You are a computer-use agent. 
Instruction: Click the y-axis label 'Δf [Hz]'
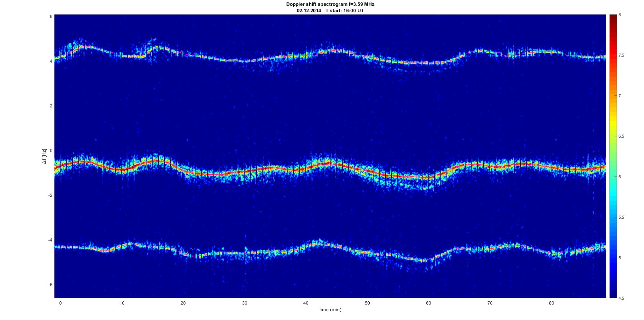(x=44, y=156)
